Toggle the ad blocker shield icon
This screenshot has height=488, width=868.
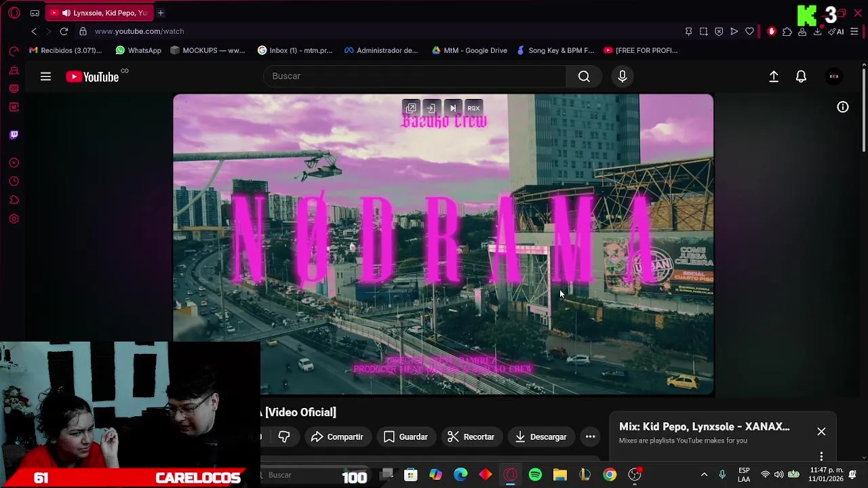tap(719, 31)
